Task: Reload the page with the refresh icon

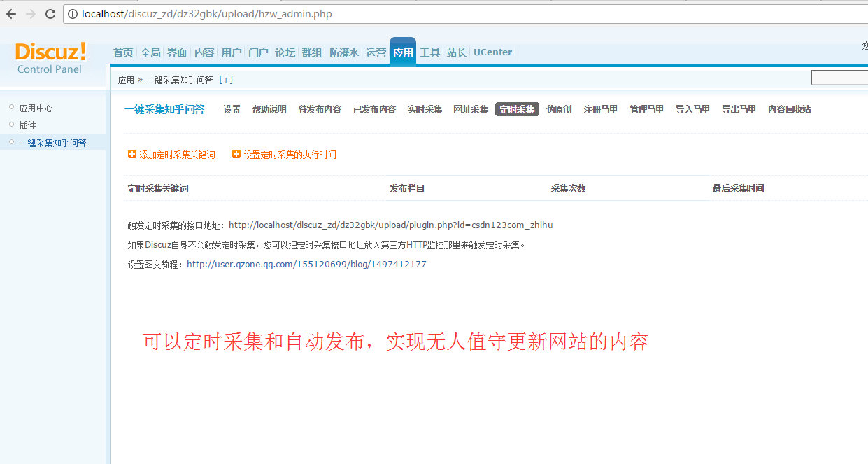Action: tap(50, 13)
